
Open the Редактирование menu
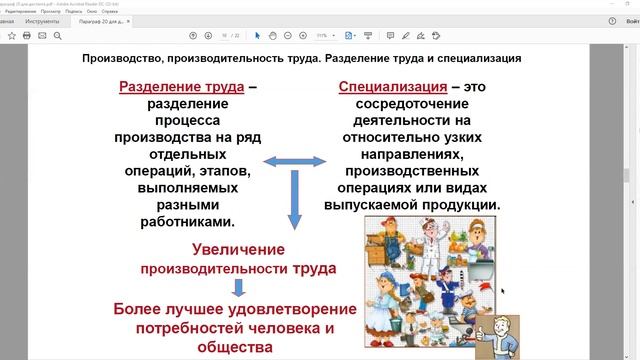[x=20, y=11]
